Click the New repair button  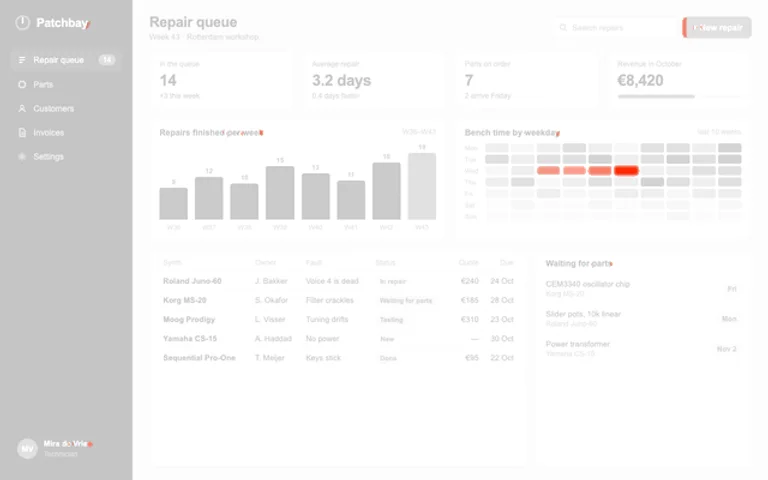click(717, 27)
